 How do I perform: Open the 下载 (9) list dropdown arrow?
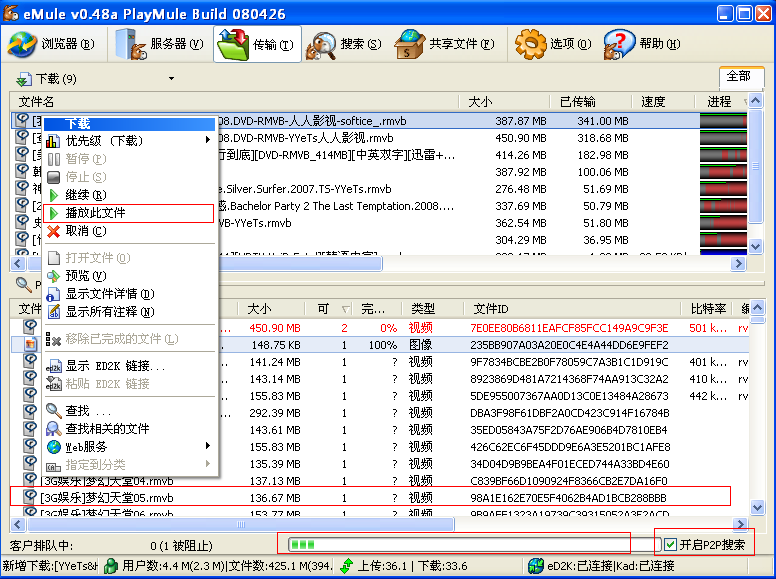coord(171,79)
